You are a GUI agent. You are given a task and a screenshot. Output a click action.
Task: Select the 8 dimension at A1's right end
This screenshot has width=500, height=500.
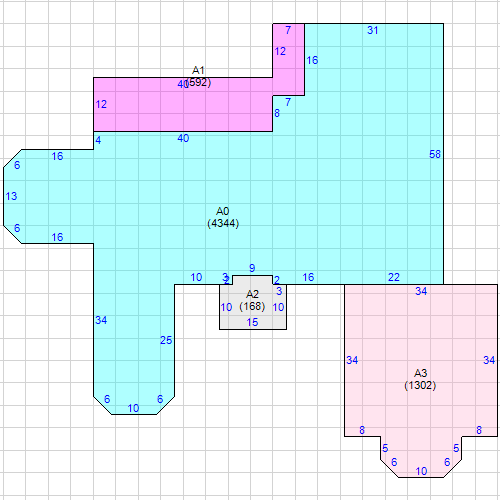click(x=277, y=113)
